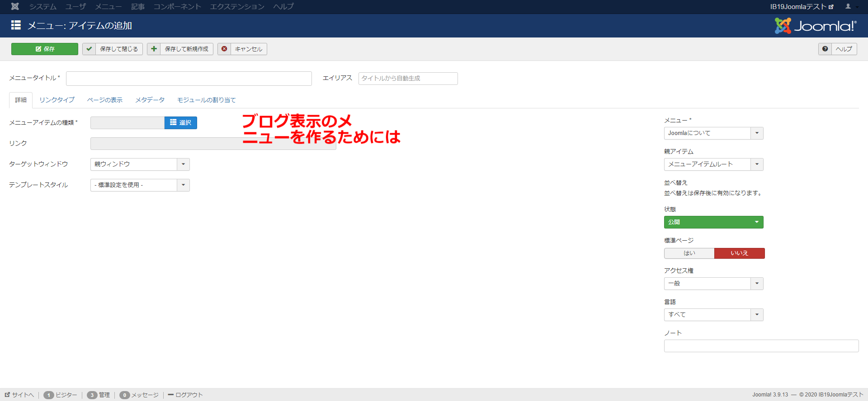The height and width of the screenshot is (401, 868).
Task: Set 標準ページ to はい
Action: [x=689, y=253]
